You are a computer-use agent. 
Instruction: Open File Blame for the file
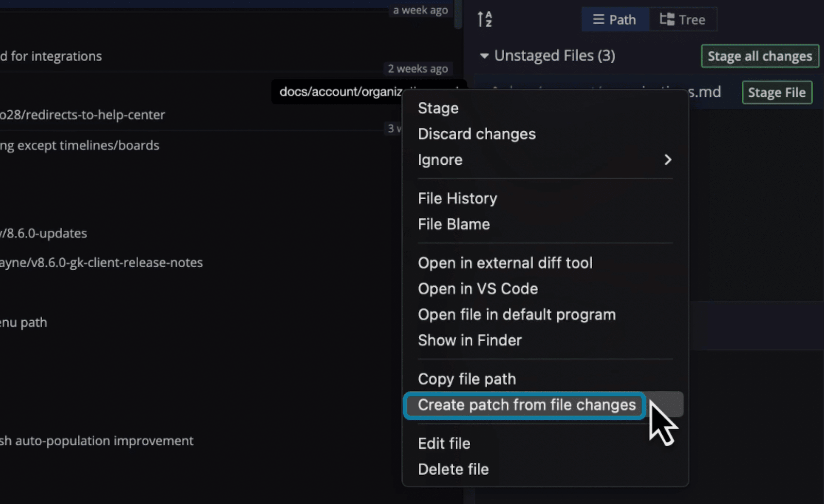click(x=454, y=224)
